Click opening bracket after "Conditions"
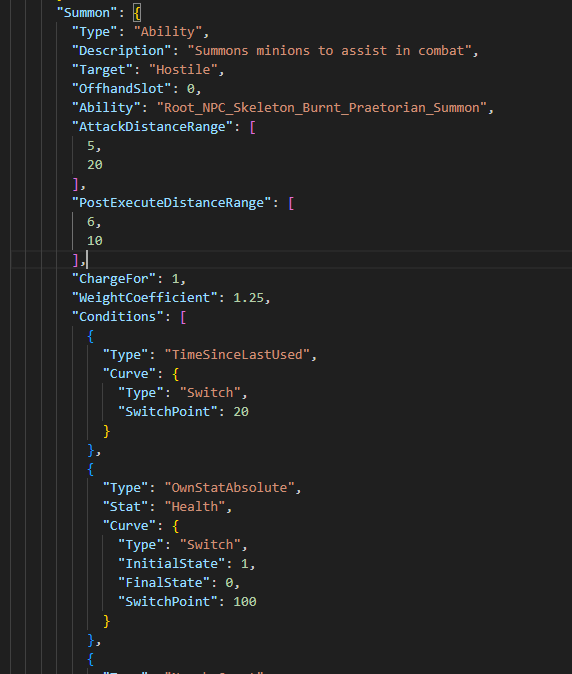This screenshot has width=572, height=674. pyautogui.click(x=184, y=317)
